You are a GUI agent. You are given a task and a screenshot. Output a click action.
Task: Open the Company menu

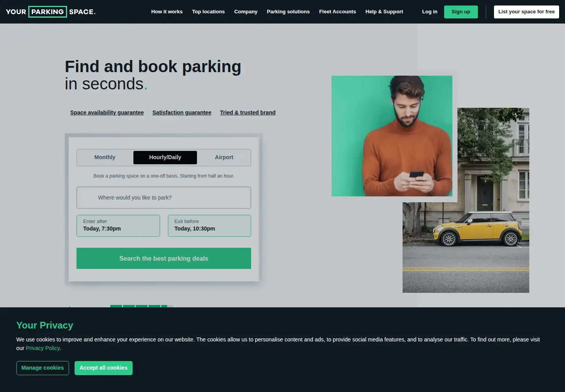click(246, 12)
